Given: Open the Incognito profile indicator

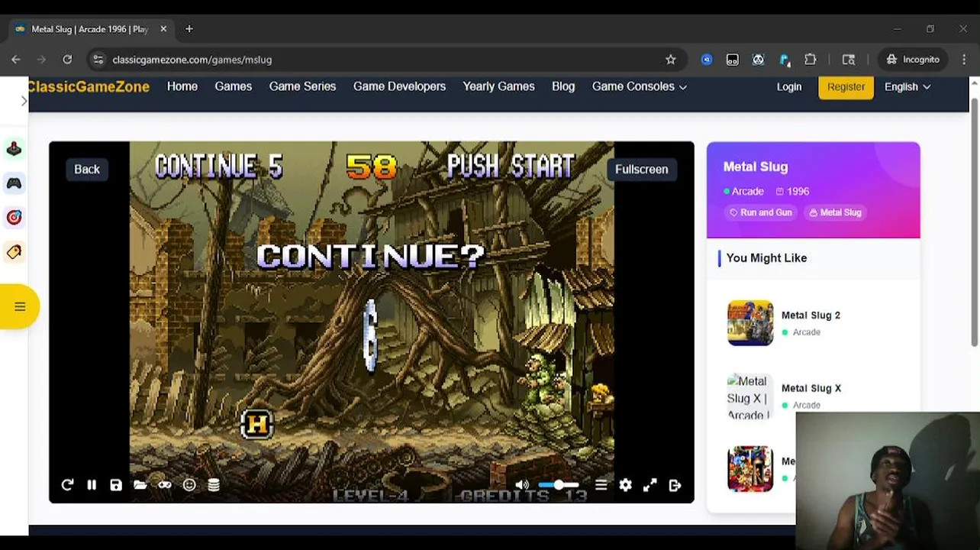Looking at the screenshot, I should pyautogui.click(x=913, y=60).
